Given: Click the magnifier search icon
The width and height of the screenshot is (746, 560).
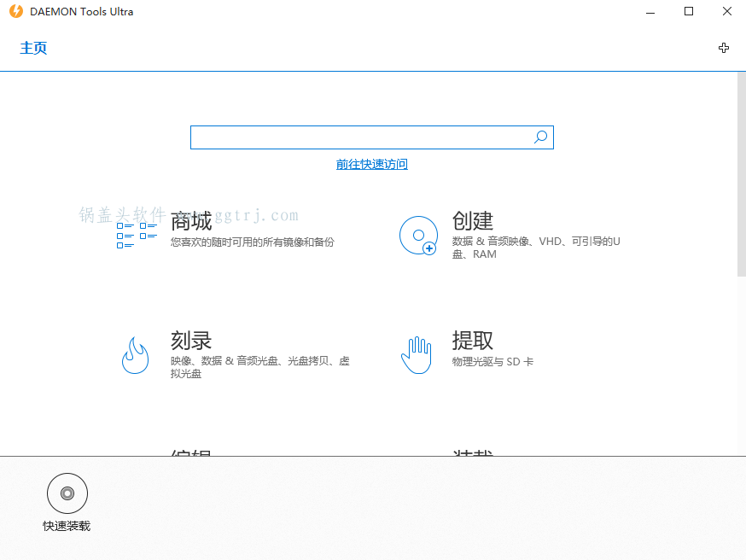Looking at the screenshot, I should (540, 137).
